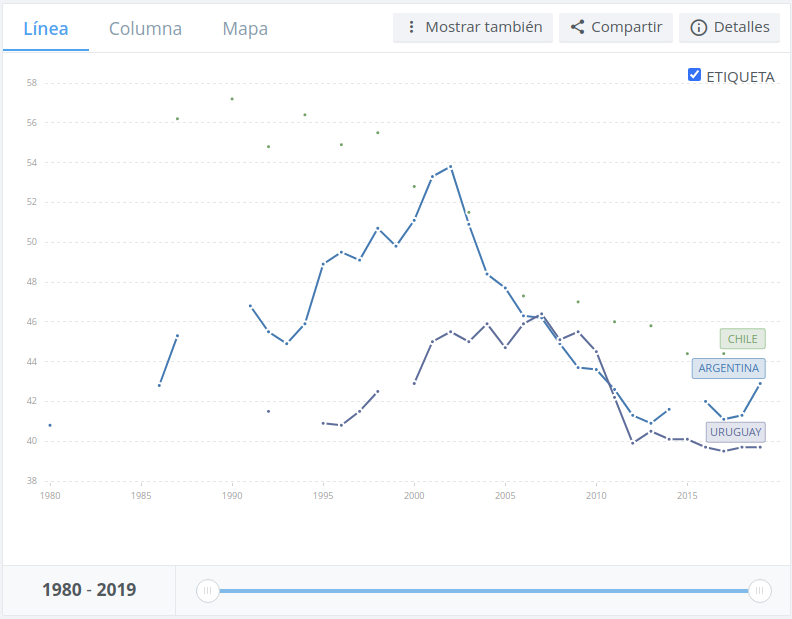Click the Argentina line peak near 2002

[x=451, y=166]
